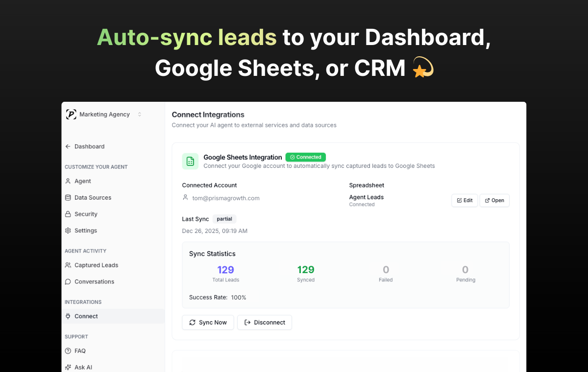This screenshot has height=372, width=588.
Task: Click the gear icon beside Settings
Action: [x=68, y=231]
